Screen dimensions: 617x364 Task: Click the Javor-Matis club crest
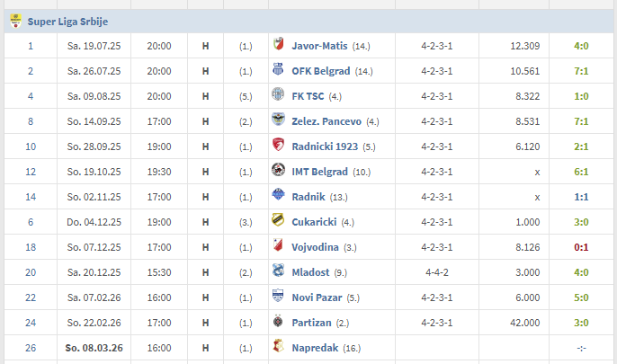click(x=277, y=46)
